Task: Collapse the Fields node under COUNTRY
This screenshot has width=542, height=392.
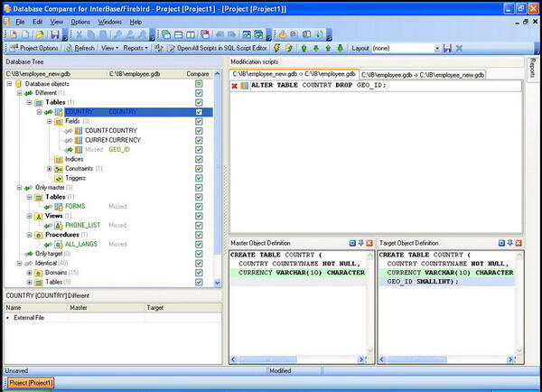Action: tap(49, 121)
